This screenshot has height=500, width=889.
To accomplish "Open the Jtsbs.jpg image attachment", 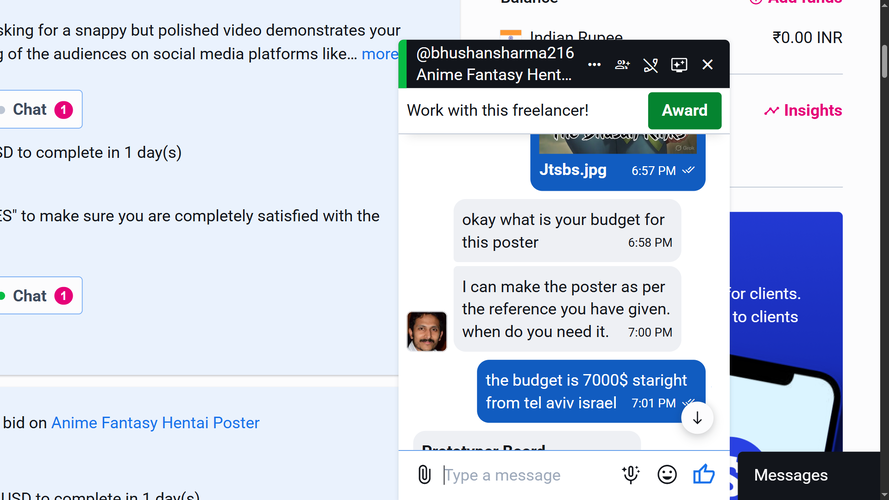I will point(573,170).
